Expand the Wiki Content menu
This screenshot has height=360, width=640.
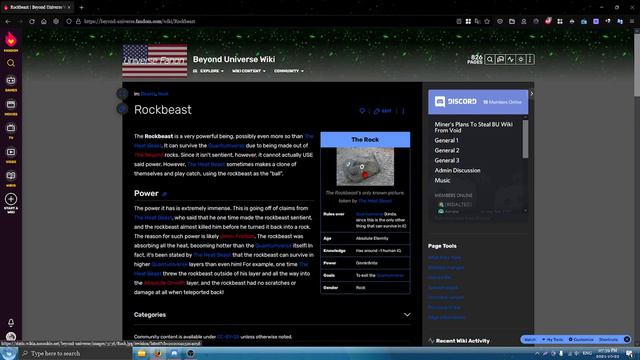(249, 71)
